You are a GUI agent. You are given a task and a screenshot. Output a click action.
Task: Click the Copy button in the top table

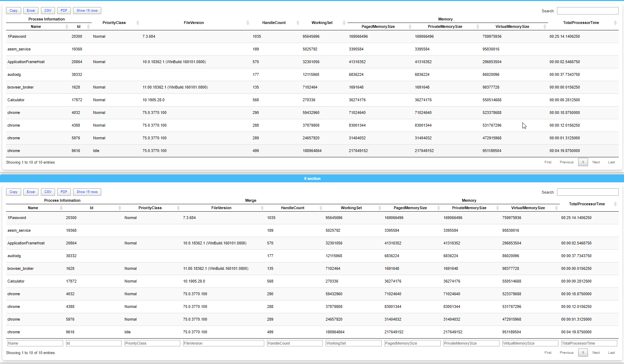[x=13, y=10]
